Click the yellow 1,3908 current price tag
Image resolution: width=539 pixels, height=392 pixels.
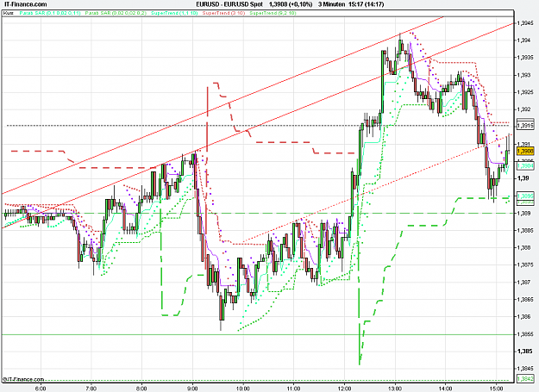pos(525,151)
